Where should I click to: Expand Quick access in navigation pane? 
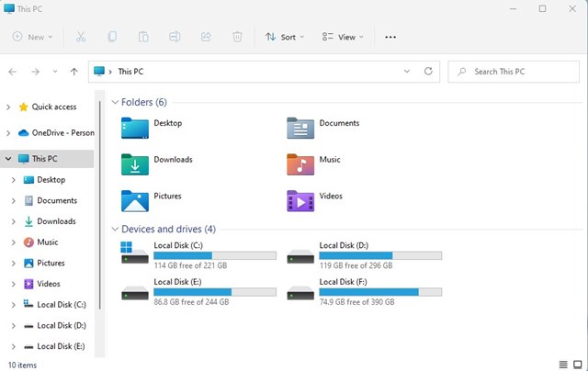8,107
